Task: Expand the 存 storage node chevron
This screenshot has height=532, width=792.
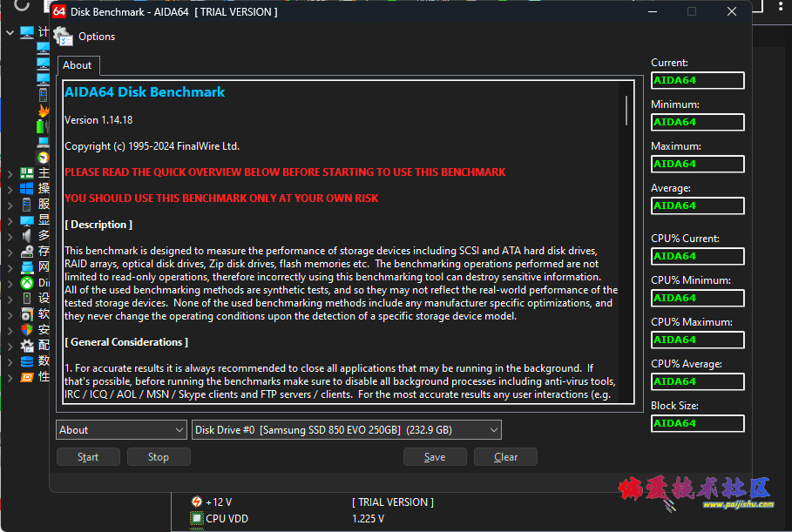Action: pos(10,252)
